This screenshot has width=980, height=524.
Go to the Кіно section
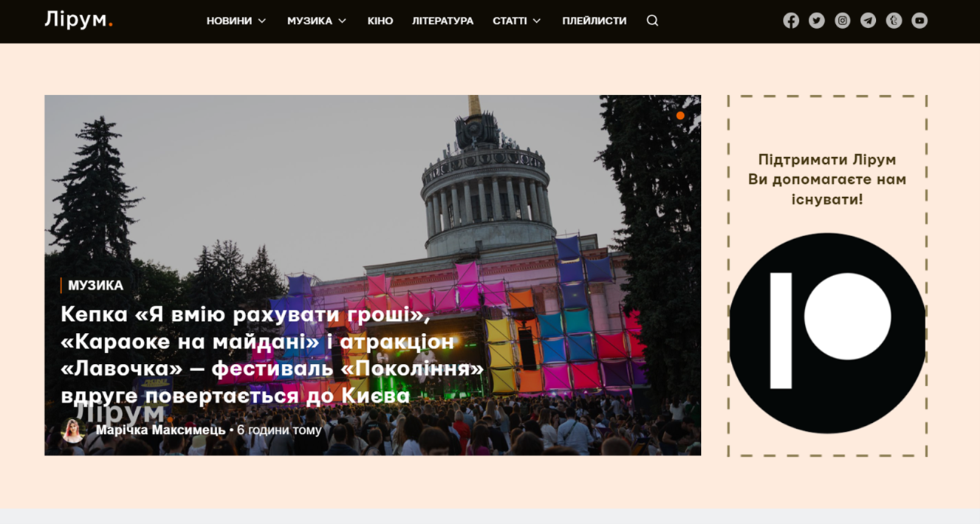click(380, 21)
